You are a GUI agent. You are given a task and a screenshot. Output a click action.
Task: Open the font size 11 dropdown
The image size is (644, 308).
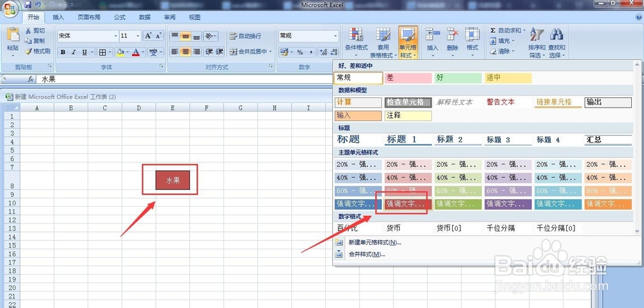coord(138,36)
